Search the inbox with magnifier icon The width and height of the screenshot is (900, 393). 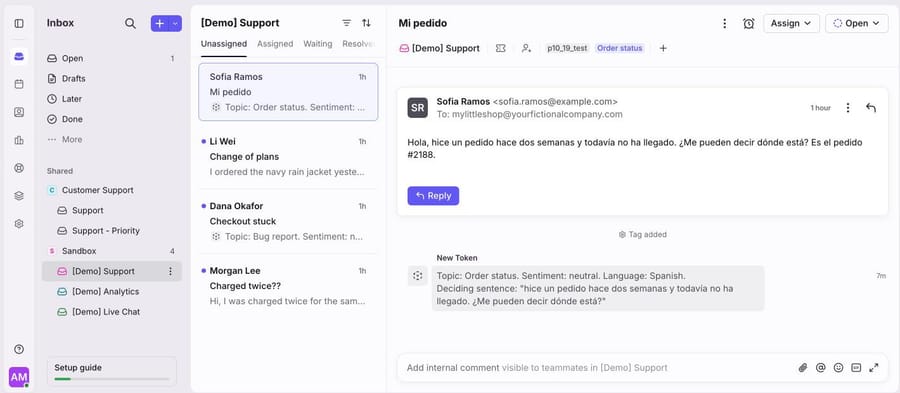130,24
